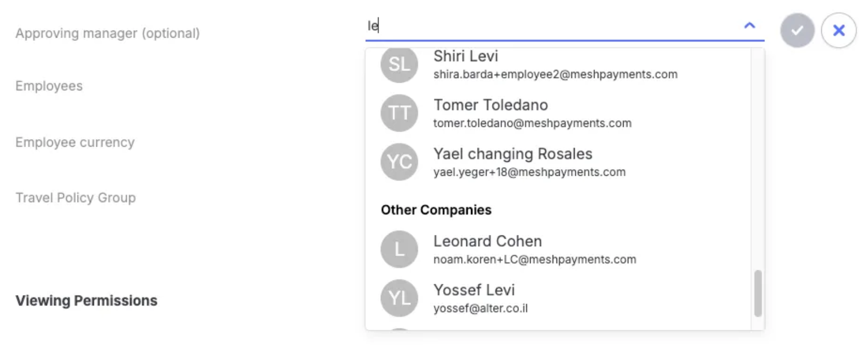Click the Other Companies section header
Image resolution: width=868 pixels, height=345 pixels.
point(436,210)
